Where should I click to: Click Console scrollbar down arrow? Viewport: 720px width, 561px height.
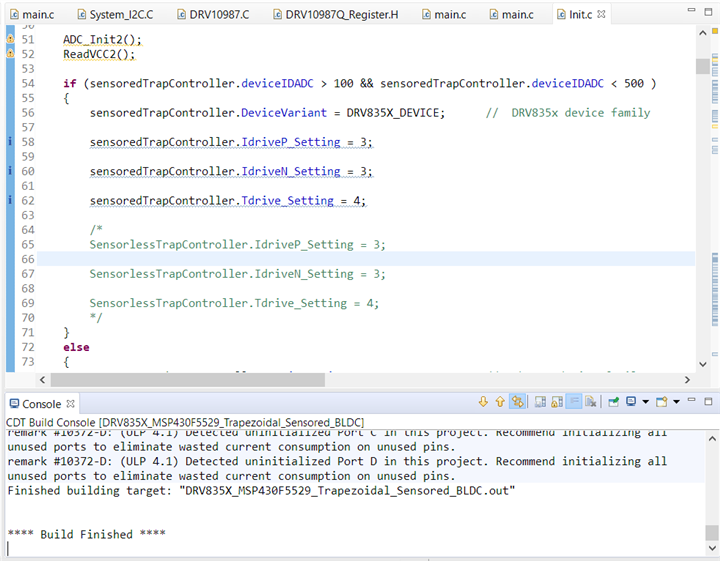point(712,548)
